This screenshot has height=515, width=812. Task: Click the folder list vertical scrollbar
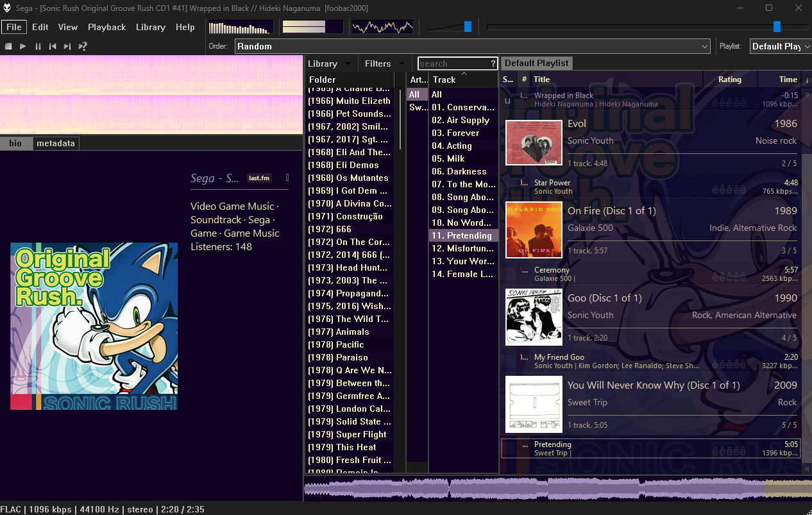point(400,119)
